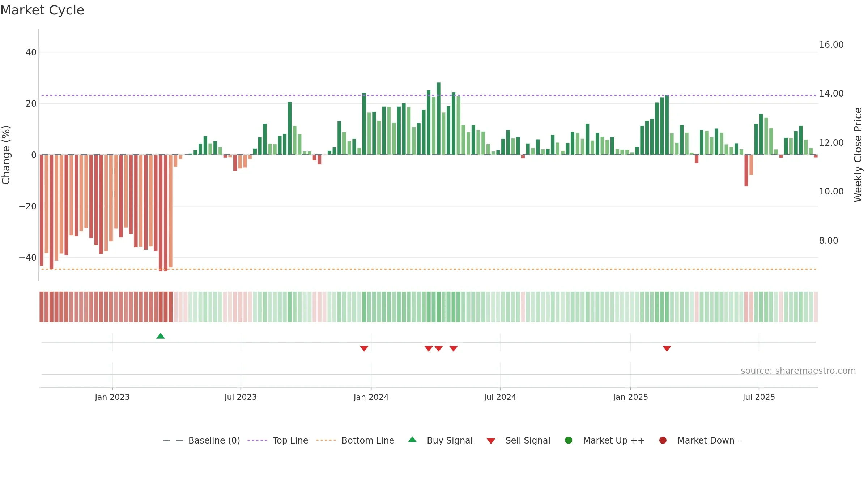Toggle the Sell Signal legend entry
This screenshot has width=868, height=488.
click(x=518, y=440)
